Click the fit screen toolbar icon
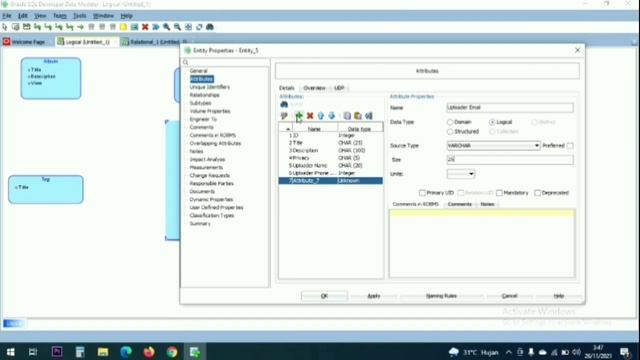640x360 pixels. tap(188, 27)
